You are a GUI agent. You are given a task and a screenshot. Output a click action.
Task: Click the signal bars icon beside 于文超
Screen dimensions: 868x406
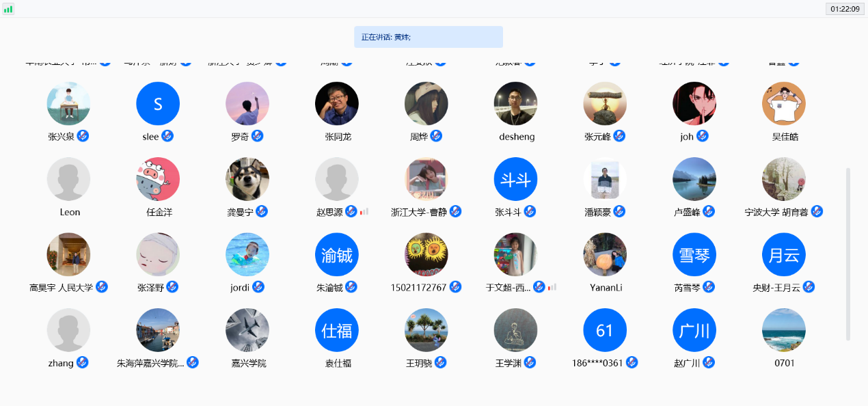(552, 287)
